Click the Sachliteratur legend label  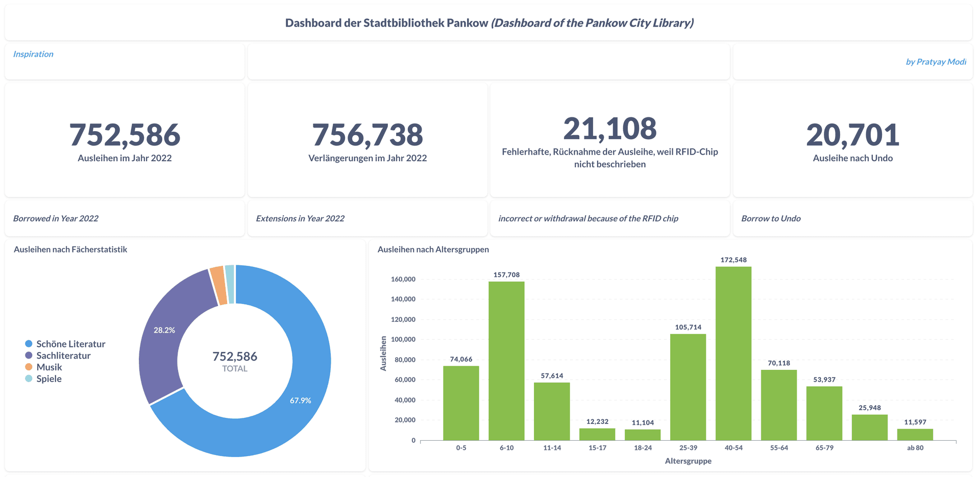click(63, 356)
